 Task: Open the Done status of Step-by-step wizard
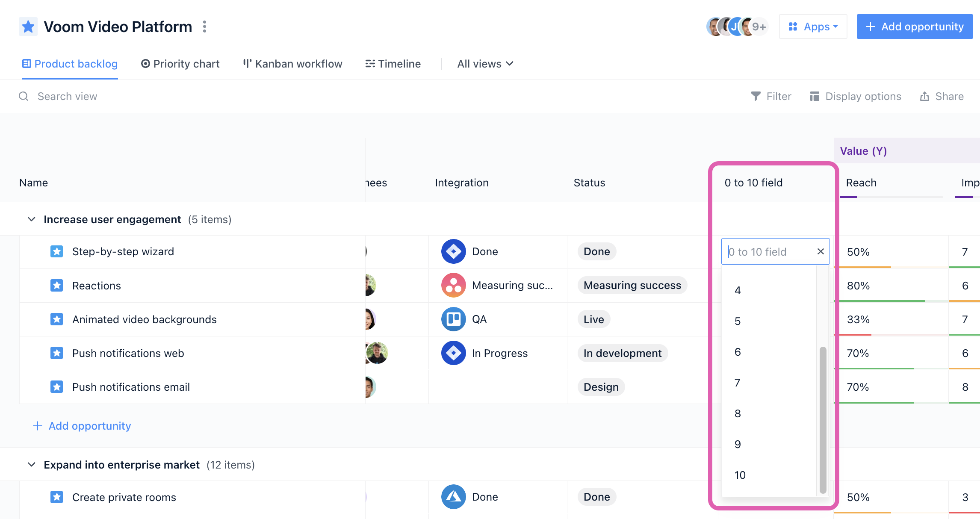point(597,251)
